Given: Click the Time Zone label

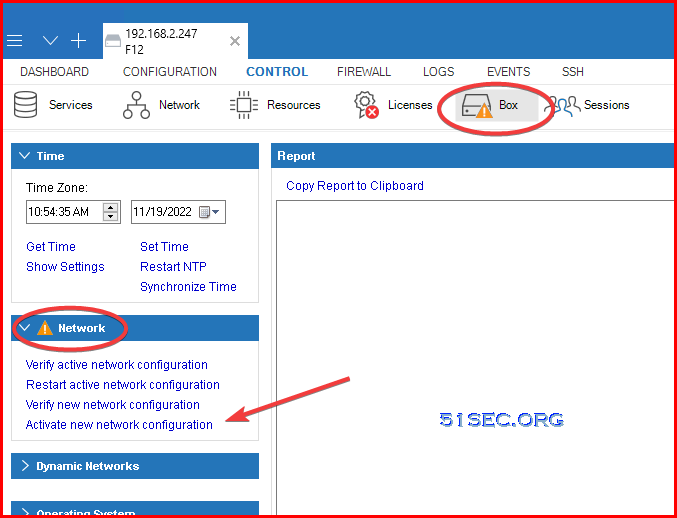Looking at the screenshot, I should (57, 188).
